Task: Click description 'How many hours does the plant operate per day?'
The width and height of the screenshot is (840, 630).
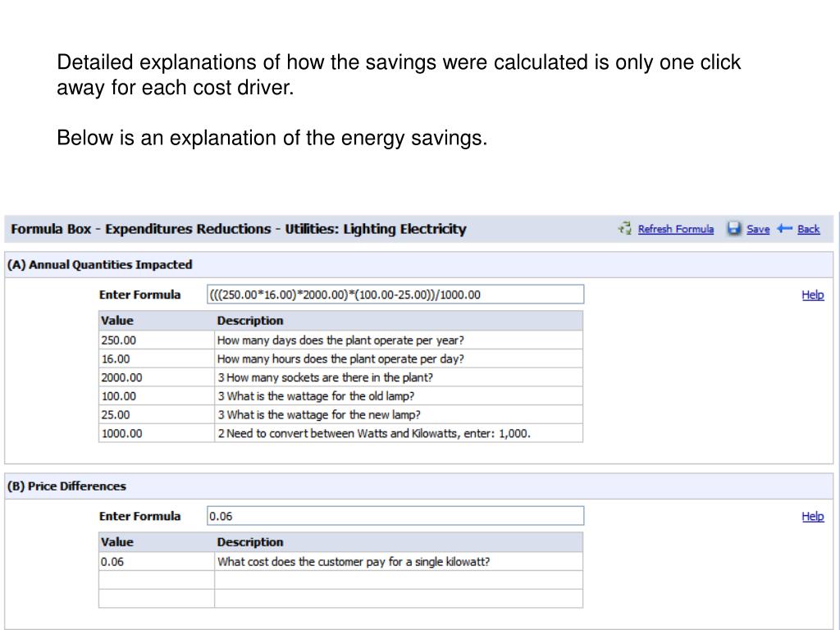Action: pos(340,359)
